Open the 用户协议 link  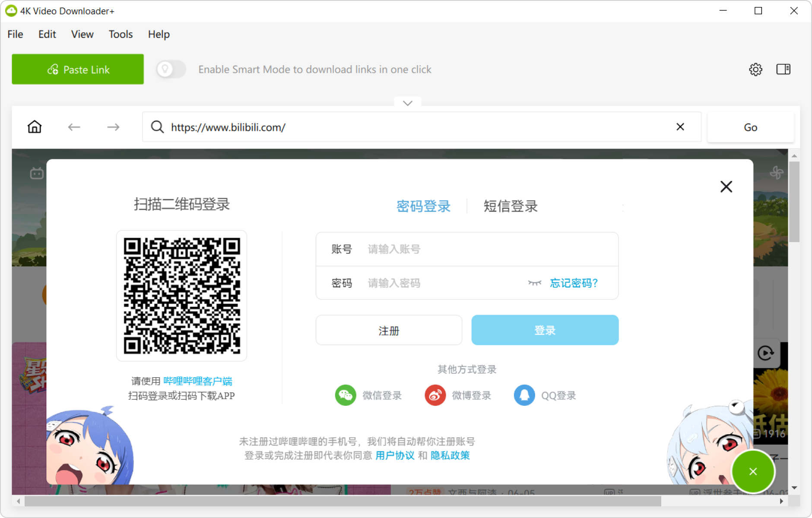(395, 455)
